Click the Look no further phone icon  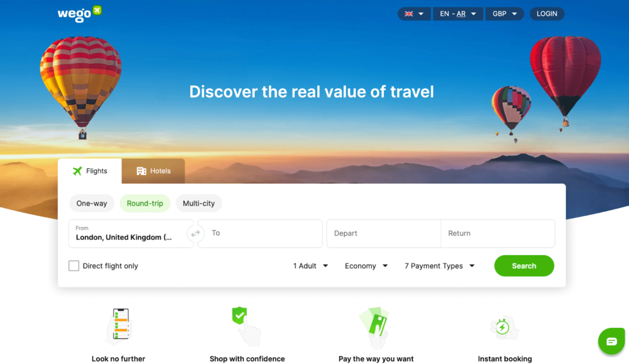tap(119, 327)
